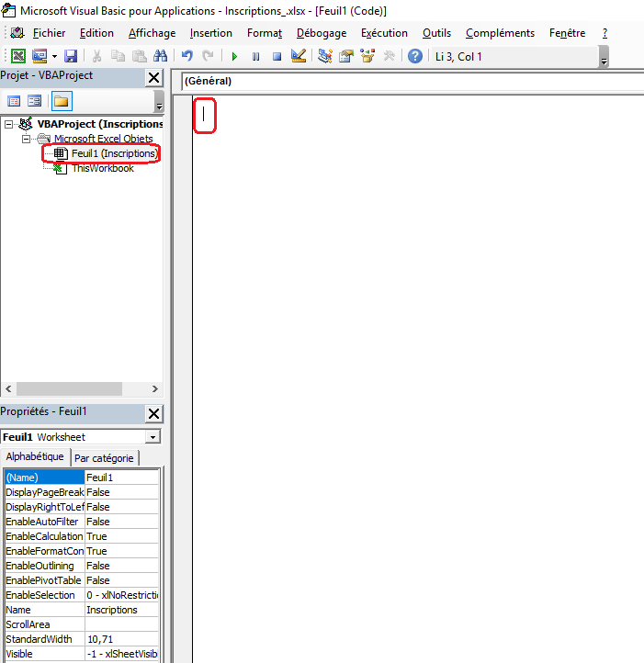
Task: Switch to the Par catégorie tab
Action: [x=104, y=457]
